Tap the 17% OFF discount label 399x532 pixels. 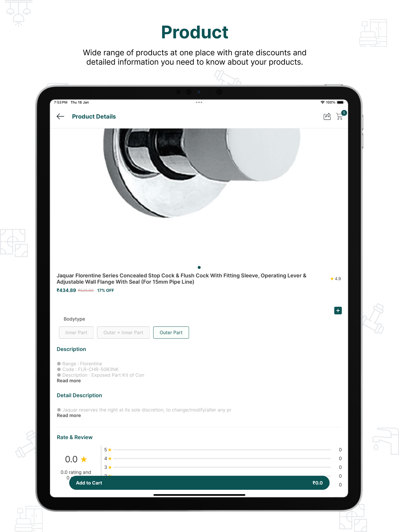pyautogui.click(x=106, y=291)
